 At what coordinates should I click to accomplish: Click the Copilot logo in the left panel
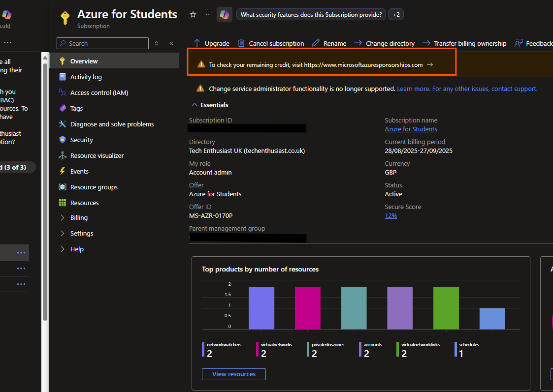coord(7,15)
